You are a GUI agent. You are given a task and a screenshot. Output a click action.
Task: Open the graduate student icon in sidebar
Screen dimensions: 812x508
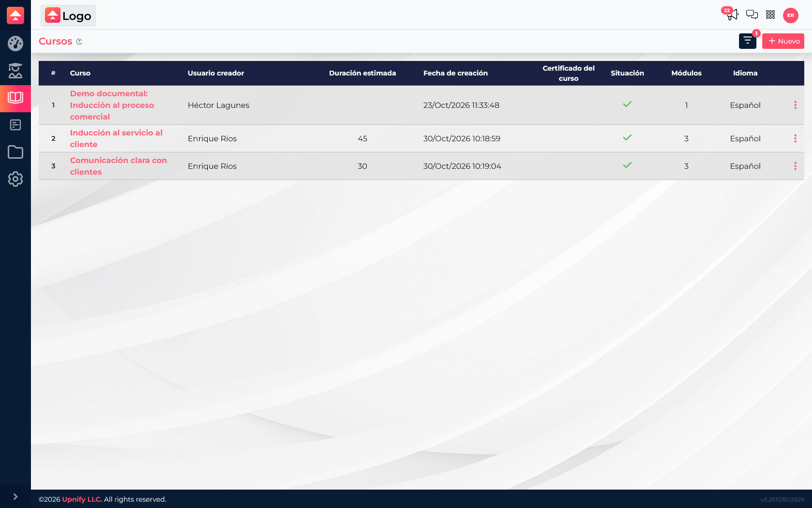15,71
